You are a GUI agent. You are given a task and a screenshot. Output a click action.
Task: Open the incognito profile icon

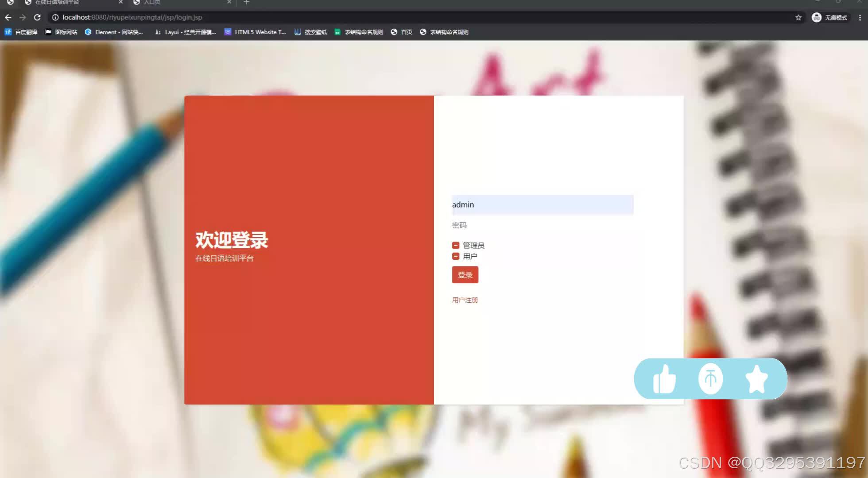tap(817, 17)
